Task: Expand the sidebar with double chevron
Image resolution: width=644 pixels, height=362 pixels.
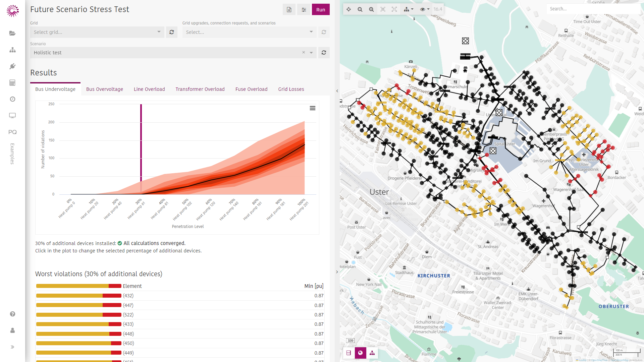Action: [x=12, y=347]
